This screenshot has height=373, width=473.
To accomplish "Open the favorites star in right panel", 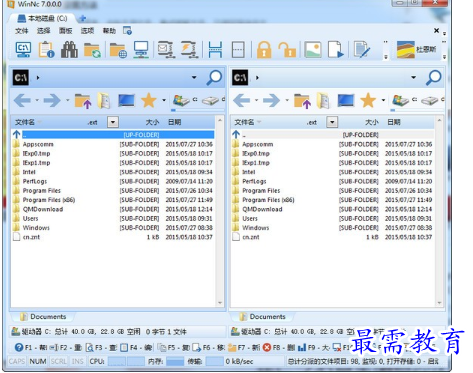I will tap(368, 100).
